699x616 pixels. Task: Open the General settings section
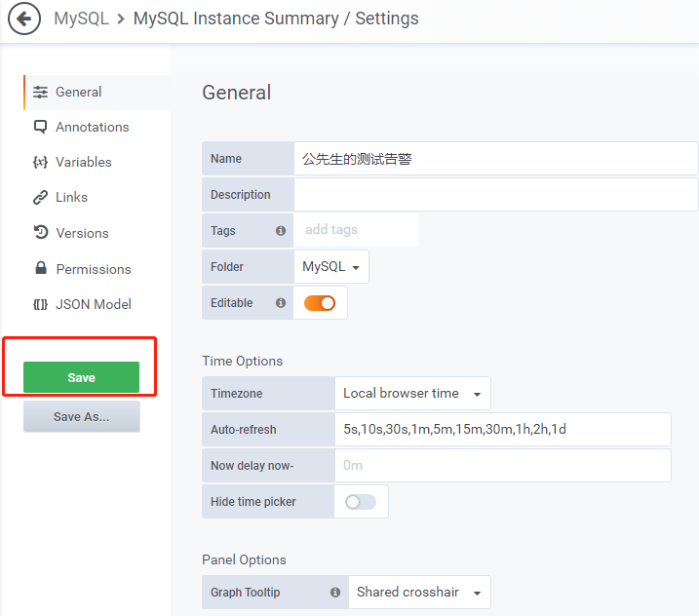97,93
